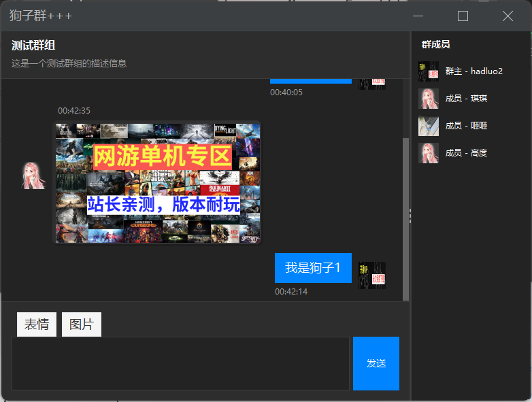This screenshot has height=402, width=532.
Task: Click the 测试群组 group title
Action: coord(33,45)
